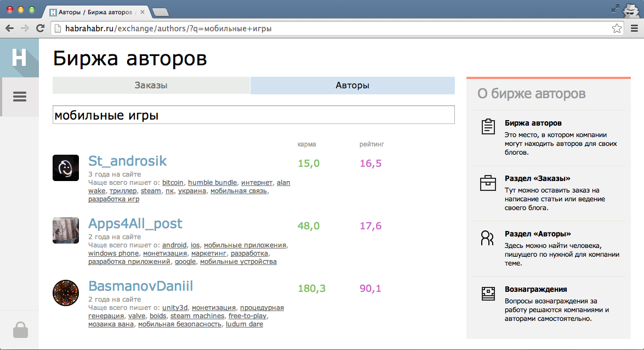Open the мобильные приложения tag
This screenshot has width=644, height=350.
(x=245, y=245)
